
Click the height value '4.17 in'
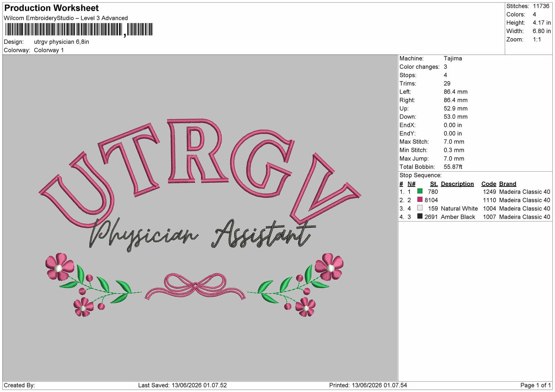coord(542,23)
